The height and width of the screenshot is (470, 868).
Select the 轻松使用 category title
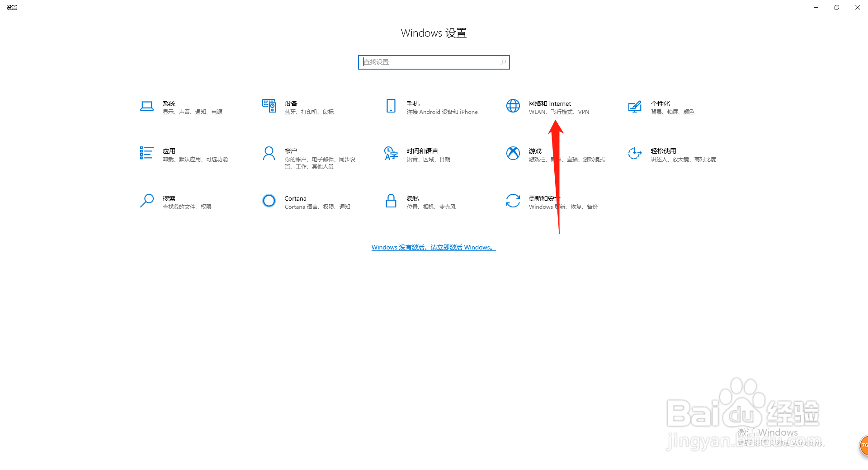click(664, 151)
